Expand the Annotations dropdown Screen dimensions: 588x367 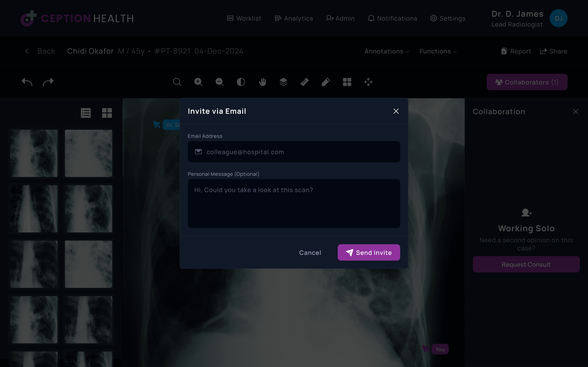(x=387, y=51)
